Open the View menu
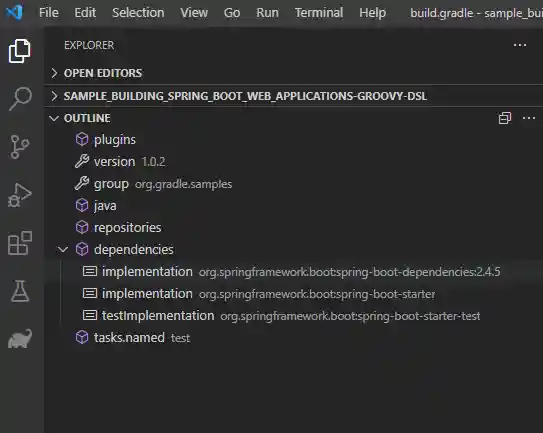Screen dimensions: 543x433 click(x=194, y=13)
